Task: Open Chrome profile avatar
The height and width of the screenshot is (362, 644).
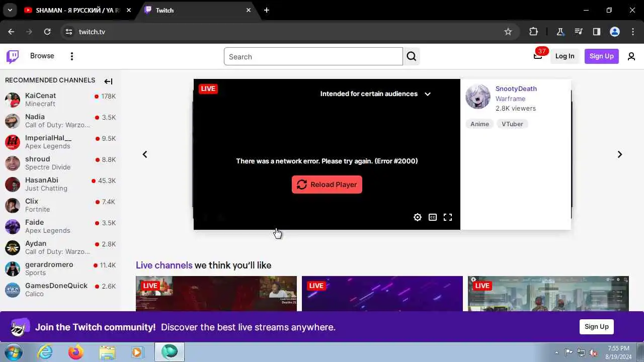Action: click(x=615, y=32)
